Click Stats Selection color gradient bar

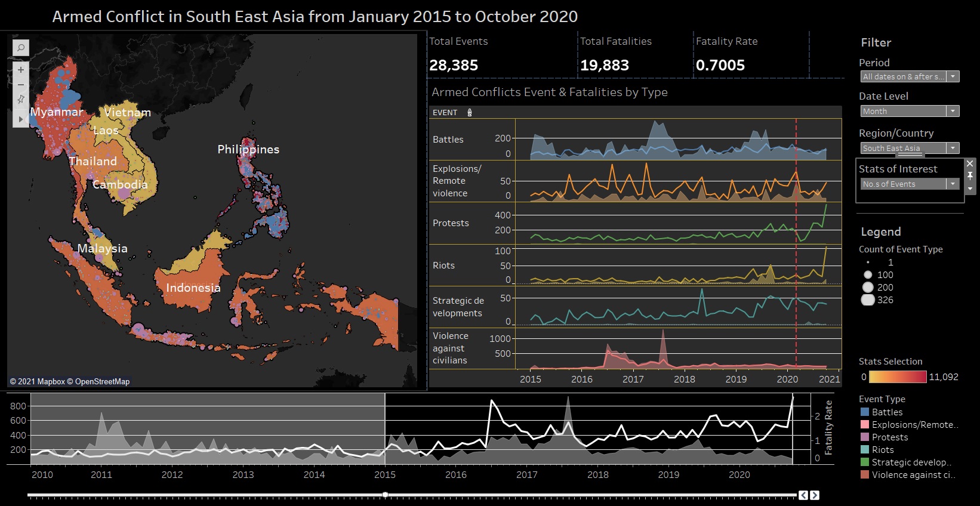point(898,377)
